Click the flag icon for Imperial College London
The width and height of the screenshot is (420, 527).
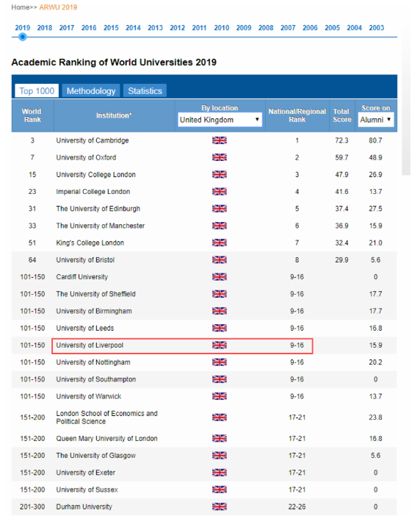tap(220, 192)
